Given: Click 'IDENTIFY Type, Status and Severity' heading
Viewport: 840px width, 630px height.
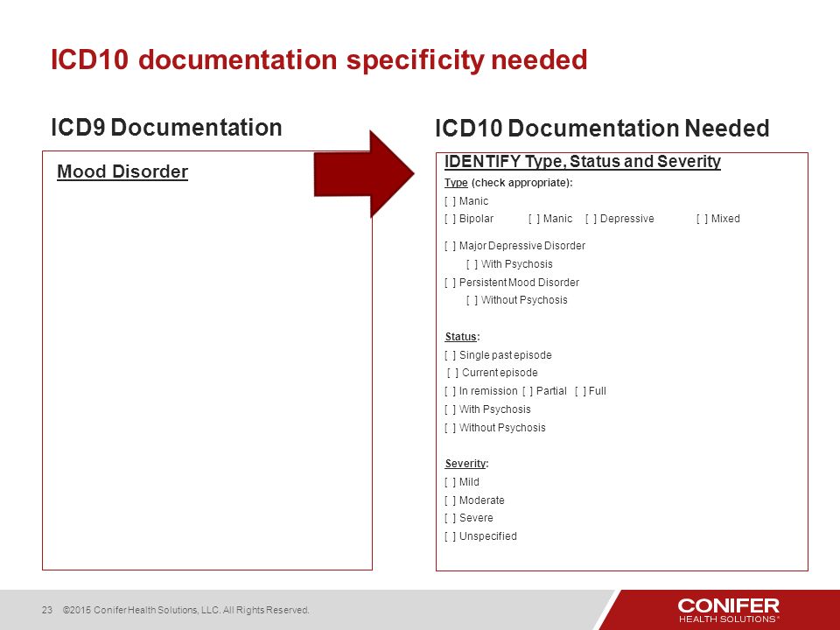Looking at the screenshot, I should (583, 161).
